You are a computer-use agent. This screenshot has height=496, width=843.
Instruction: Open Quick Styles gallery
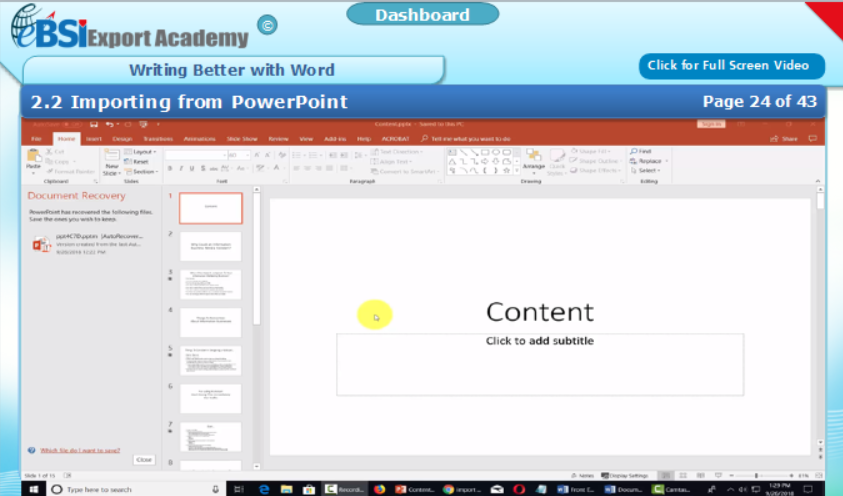[x=556, y=161]
